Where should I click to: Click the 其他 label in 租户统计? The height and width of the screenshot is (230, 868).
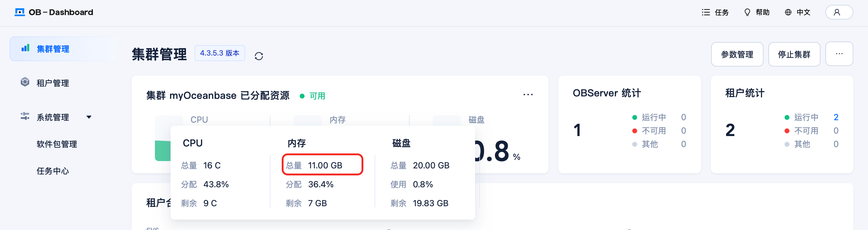click(x=802, y=144)
